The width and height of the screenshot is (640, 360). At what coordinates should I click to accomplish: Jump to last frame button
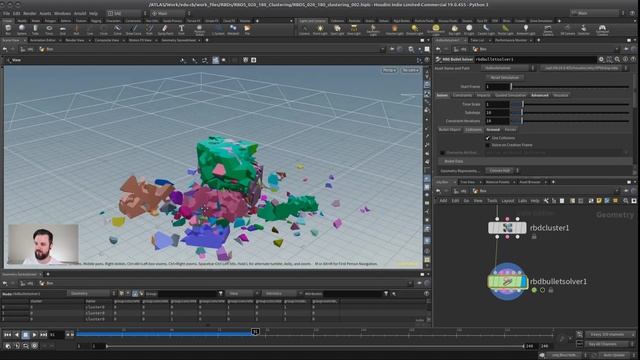[x=43, y=335]
